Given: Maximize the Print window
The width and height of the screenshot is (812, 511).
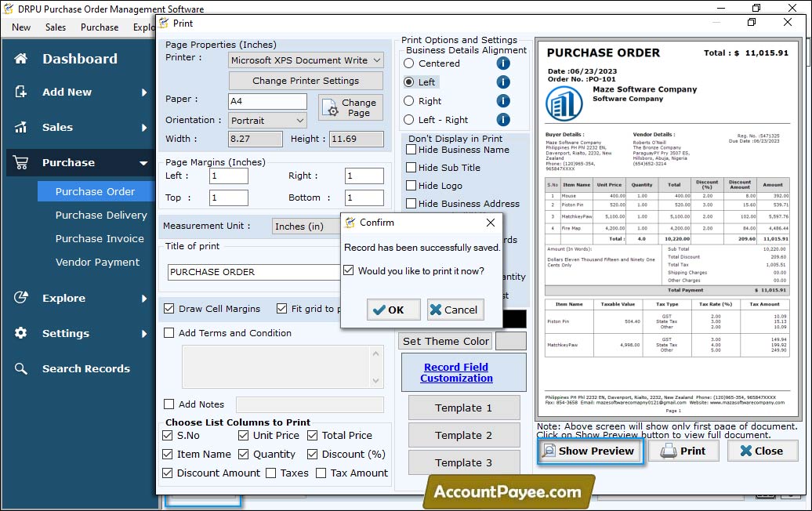Looking at the screenshot, I should [752, 22].
